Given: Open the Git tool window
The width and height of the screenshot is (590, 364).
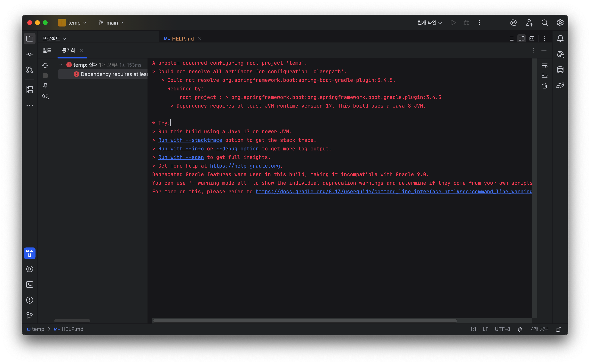Looking at the screenshot, I should point(30,315).
